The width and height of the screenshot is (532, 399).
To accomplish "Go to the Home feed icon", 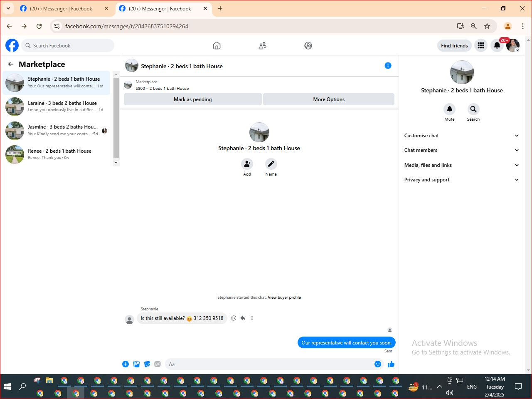I will tap(217, 46).
